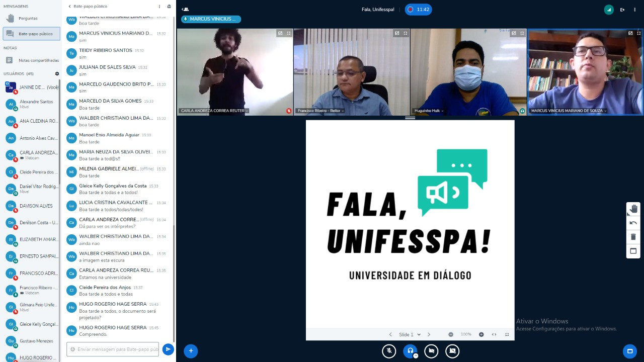Open Francisco Ribeiro - Reitor video dropdown
Image resolution: width=644 pixels, height=362 pixels.
320,111
